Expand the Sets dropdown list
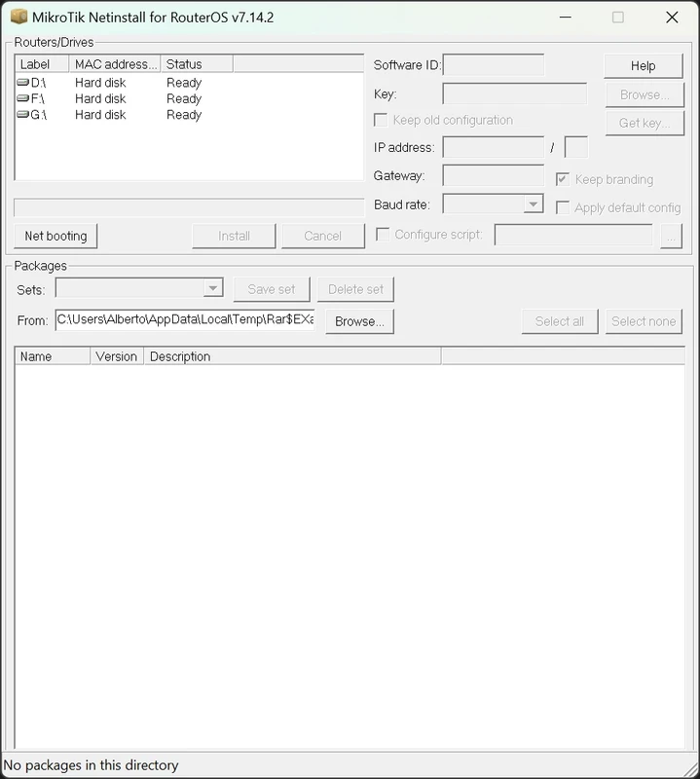This screenshot has height=779, width=700. [x=213, y=289]
